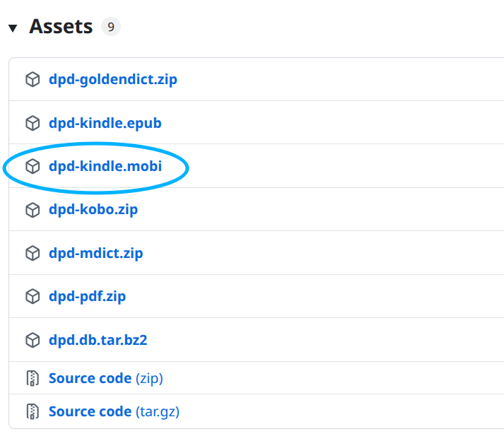Download dpd-kobo.zip asset
This screenshot has width=504, height=441.
[93, 210]
